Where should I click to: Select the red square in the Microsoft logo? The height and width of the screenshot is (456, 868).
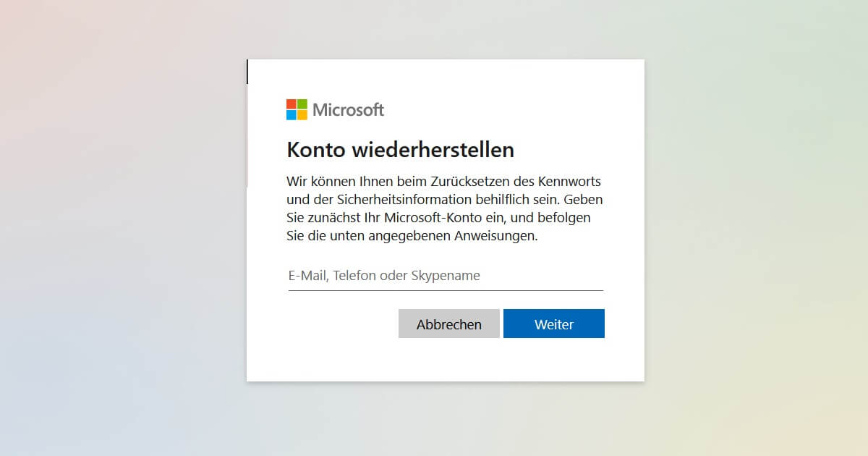click(x=292, y=104)
